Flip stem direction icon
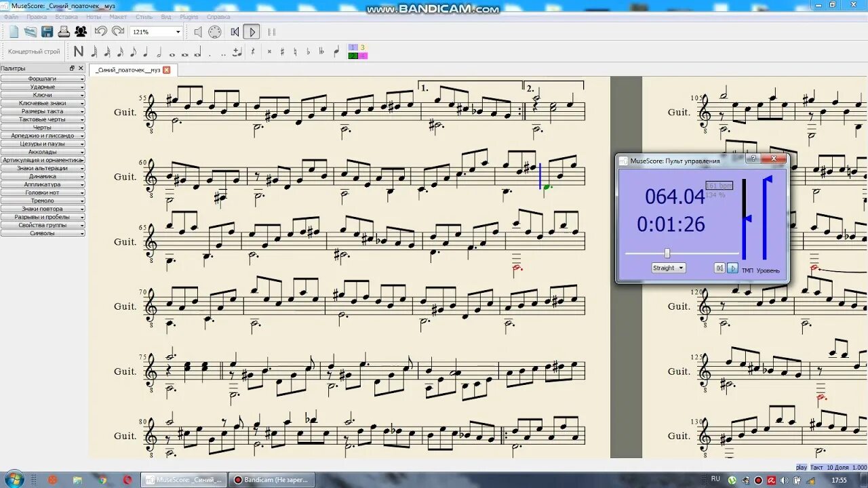Viewport: 868px width, 488px height. tap(336, 52)
